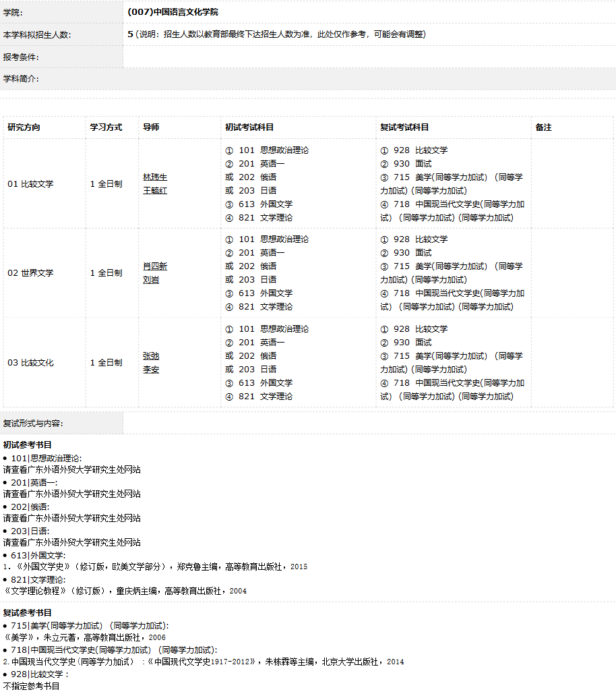The width and height of the screenshot is (616, 696).
Task: Click the 复试考试科目 column header
Action: (x=404, y=127)
